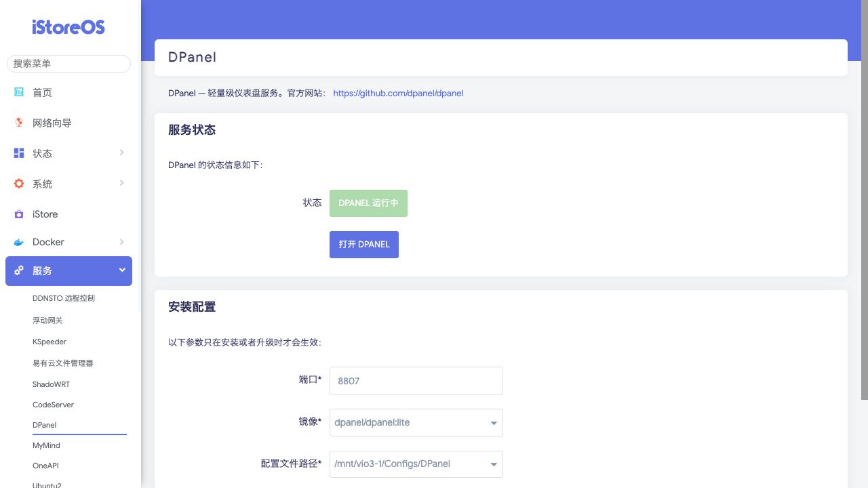Click the 网络向导 globe icon

[19, 123]
